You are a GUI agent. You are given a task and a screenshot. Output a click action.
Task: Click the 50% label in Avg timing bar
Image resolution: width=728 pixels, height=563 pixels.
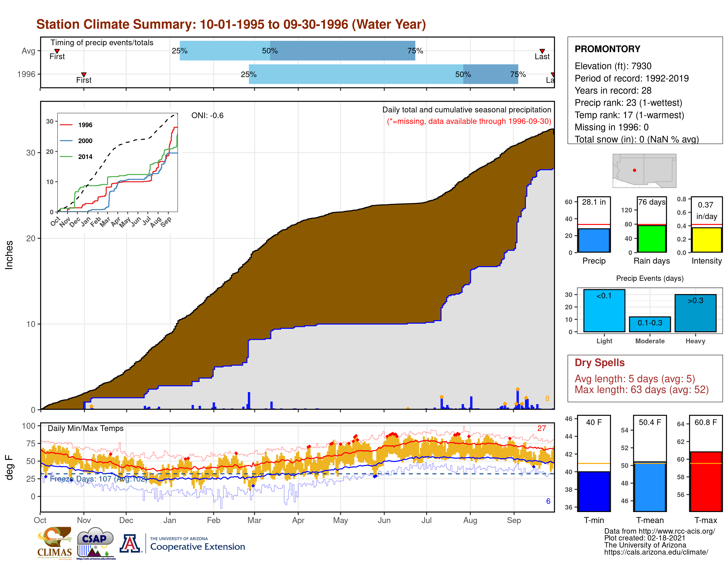[x=270, y=51]
